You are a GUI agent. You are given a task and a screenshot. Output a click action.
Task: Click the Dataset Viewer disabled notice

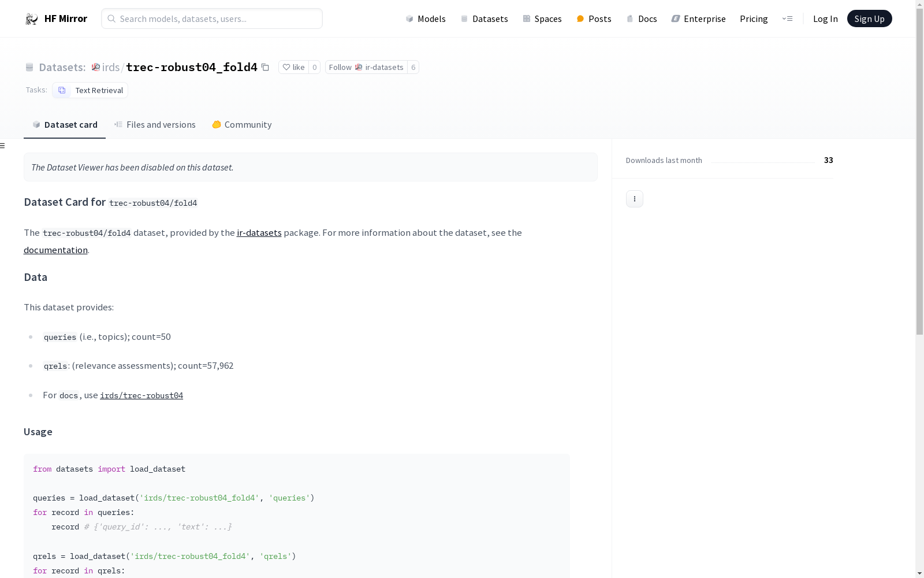point(311,167)
